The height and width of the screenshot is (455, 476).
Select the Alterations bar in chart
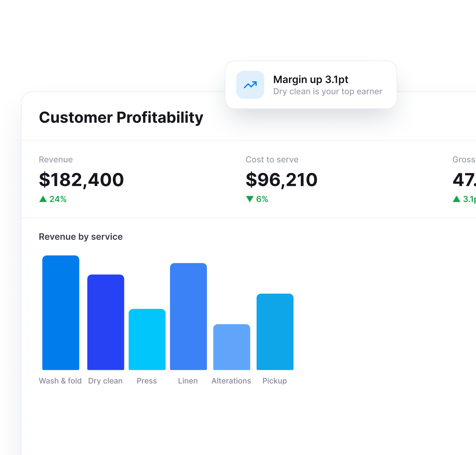pos(232,347)
